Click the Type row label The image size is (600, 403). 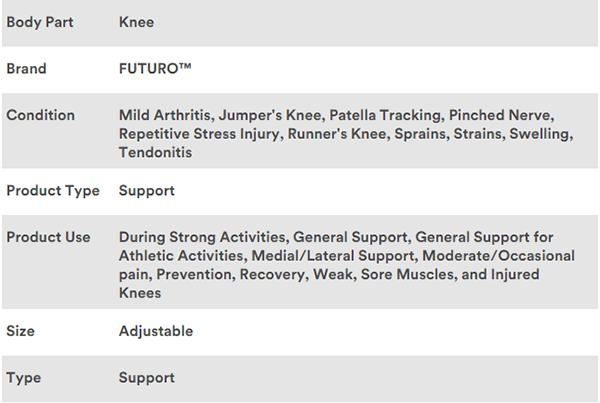tap(22, 378)
